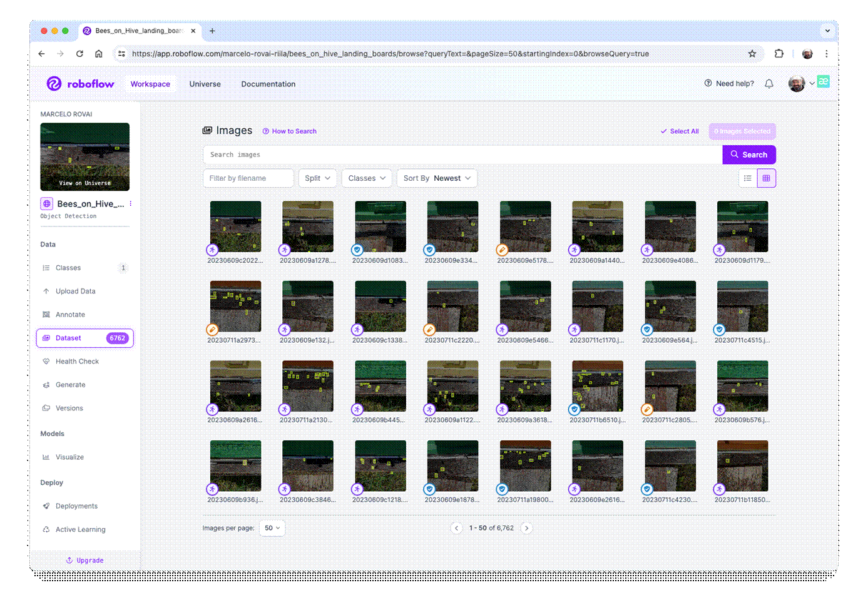Click the Upgrade button

84,560
